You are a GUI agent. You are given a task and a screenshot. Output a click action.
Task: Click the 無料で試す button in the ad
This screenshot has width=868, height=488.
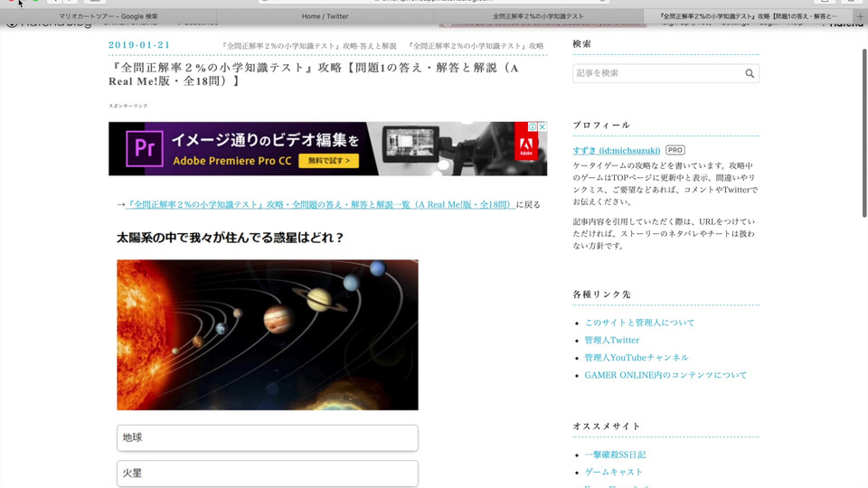pos(329,161)
